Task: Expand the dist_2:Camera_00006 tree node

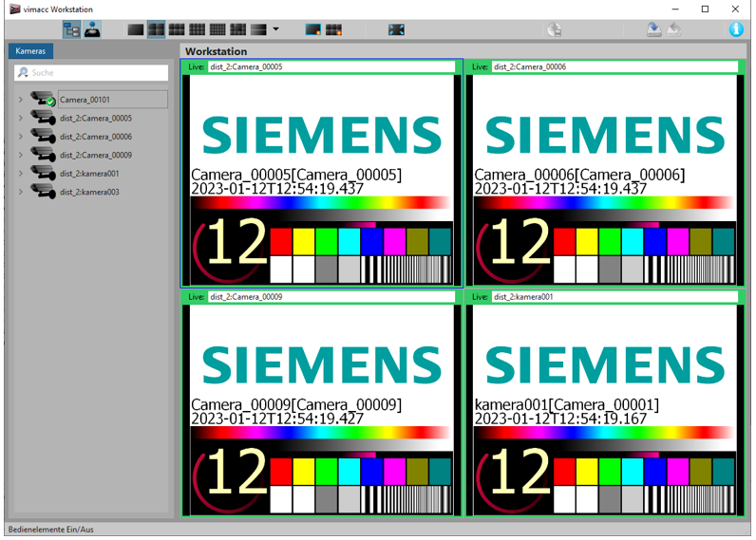Action: tap(21, 137)
